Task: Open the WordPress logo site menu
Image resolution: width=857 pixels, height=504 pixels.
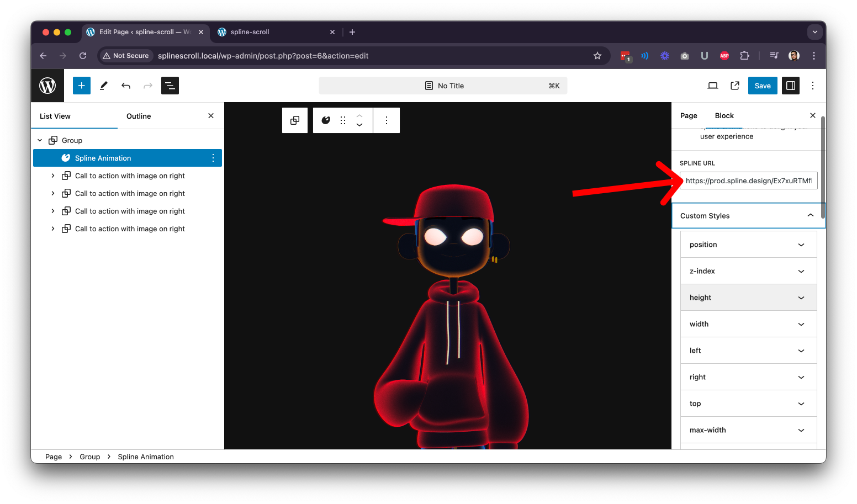Action: pyautogui.click(x=47, y=86)
